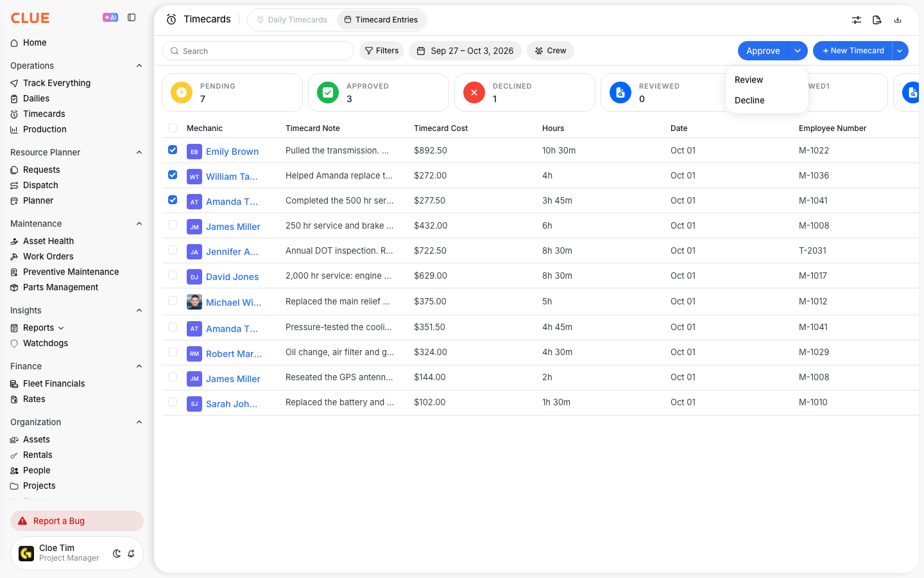
Task: Go to Dailies in sidebar
Action: 36,98
